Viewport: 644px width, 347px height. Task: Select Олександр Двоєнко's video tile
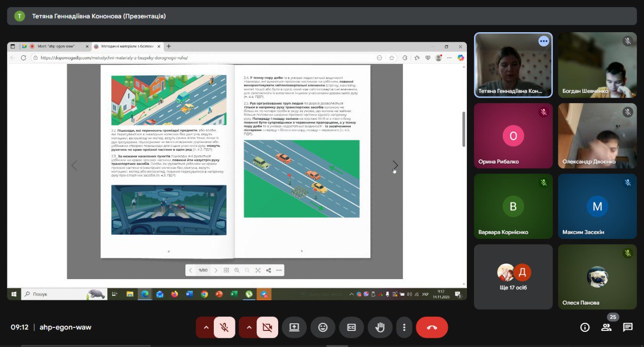[x=597, y=136]
